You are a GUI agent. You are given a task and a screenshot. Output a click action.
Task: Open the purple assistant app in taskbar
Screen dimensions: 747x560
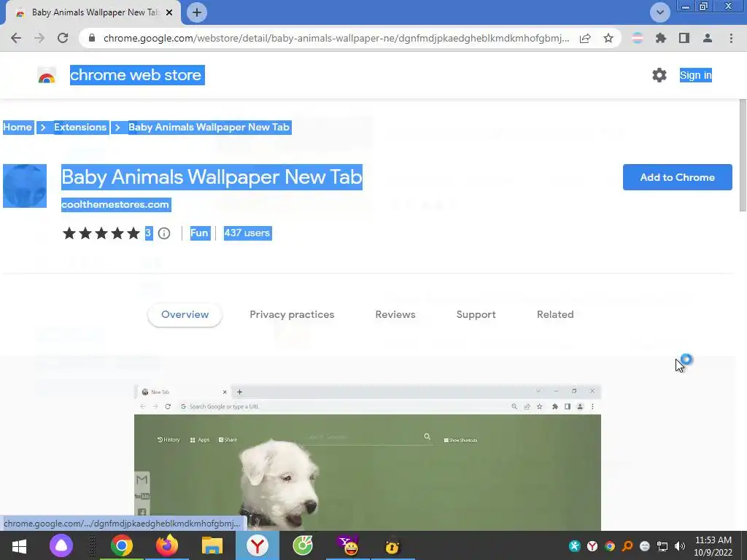coord(61,545)
